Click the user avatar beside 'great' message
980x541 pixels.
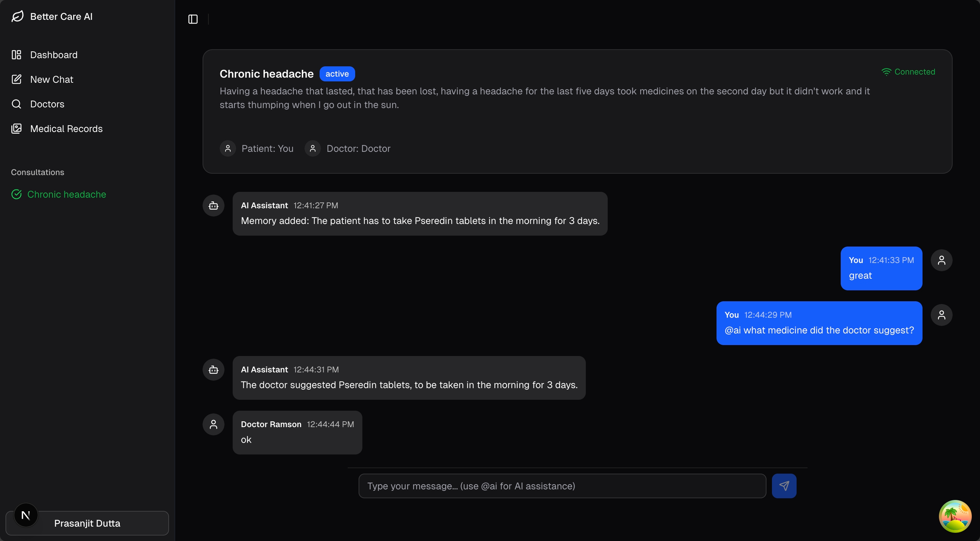(941, 260)
